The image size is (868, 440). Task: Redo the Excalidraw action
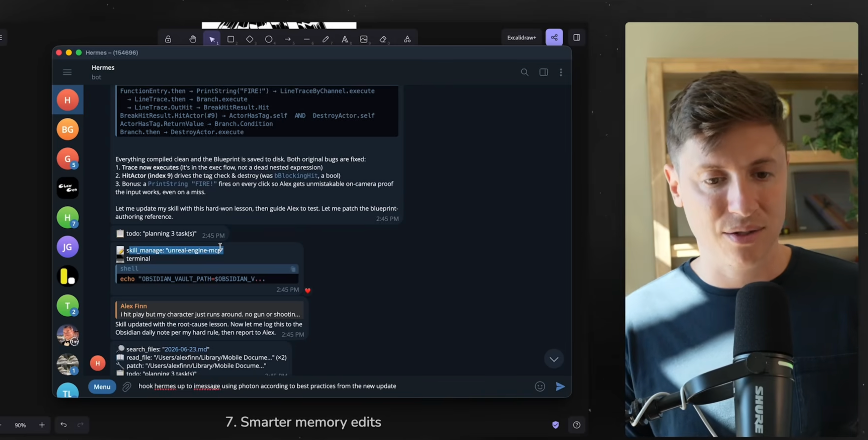(80, 424)
